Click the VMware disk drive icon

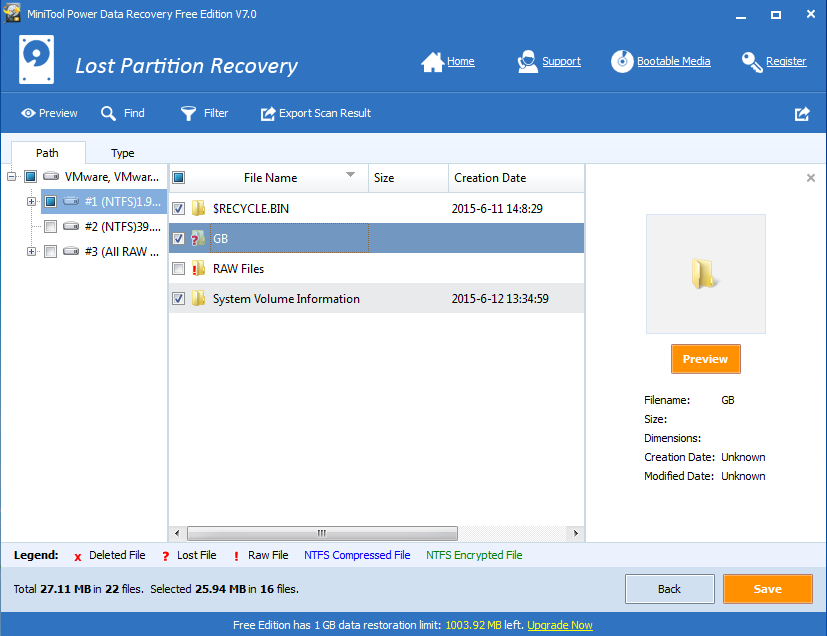pyautogui.click(x=51, y=176)
